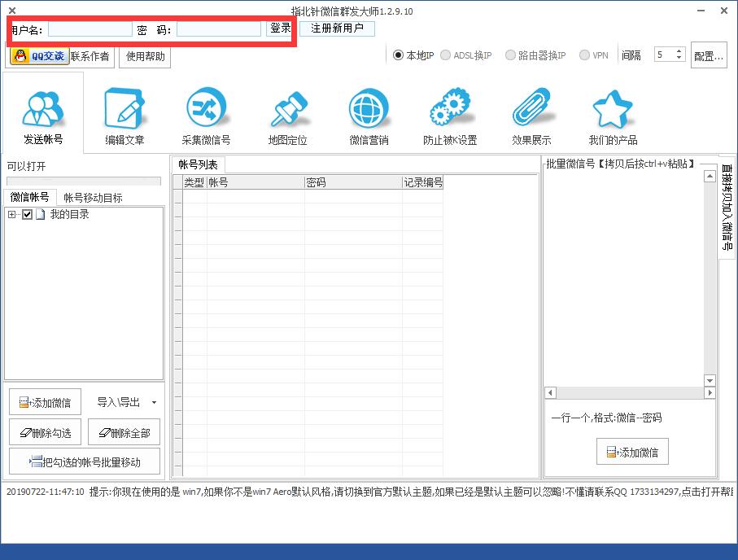
Task: Open the 编辑文章 editor
Action: click(x=124, y=116)
